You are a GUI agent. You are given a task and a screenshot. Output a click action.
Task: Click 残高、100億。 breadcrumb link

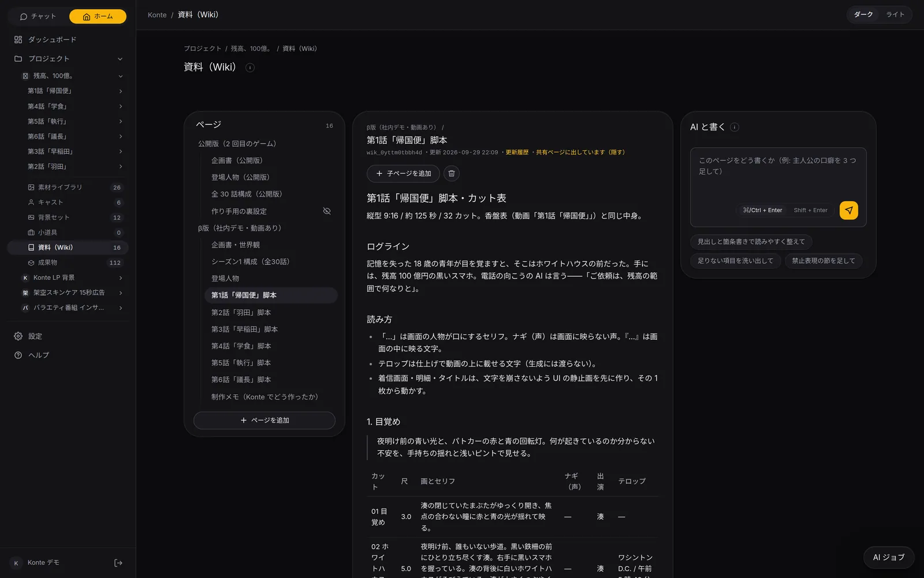click(x=251, y=49)
